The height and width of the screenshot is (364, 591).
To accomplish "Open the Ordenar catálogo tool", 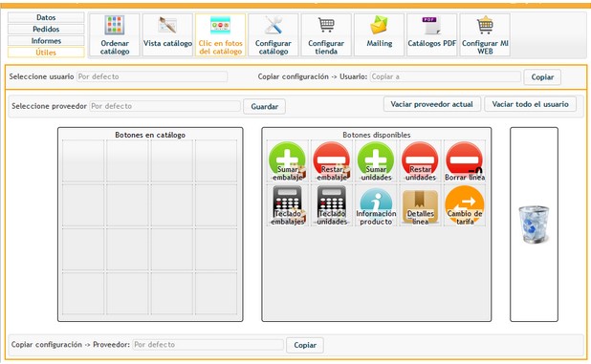I will click(x=115, y=35).
